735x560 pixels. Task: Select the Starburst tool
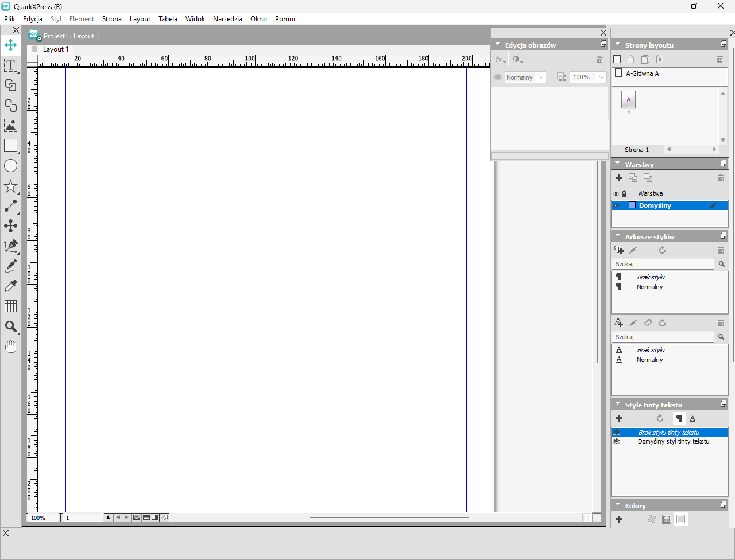(10, 186)
